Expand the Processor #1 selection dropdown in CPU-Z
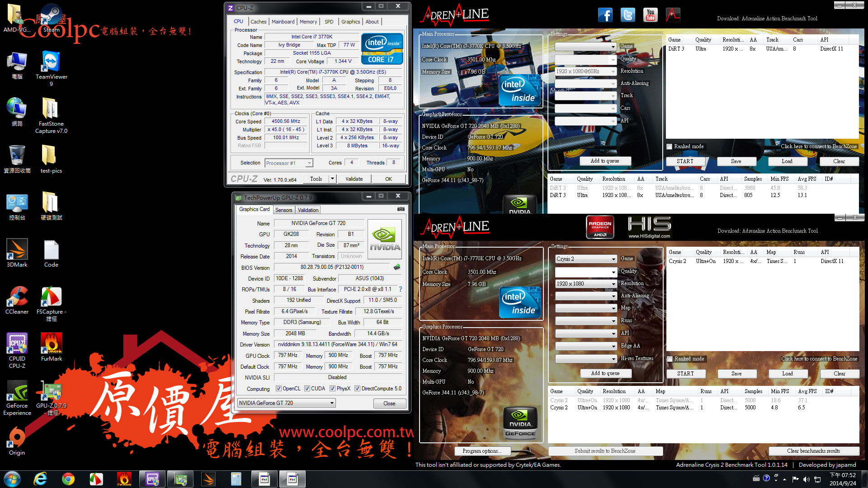868x488 pixels. click(289, 163)
